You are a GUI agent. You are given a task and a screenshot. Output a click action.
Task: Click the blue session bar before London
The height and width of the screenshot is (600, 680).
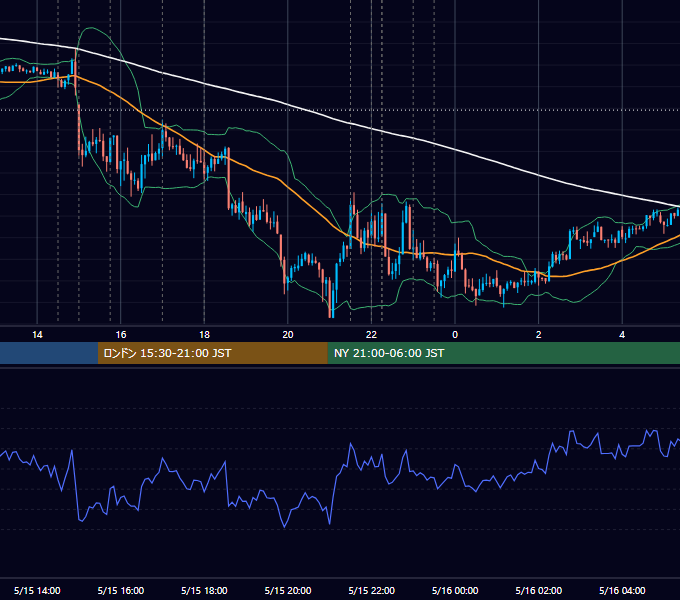pos(49,353)
